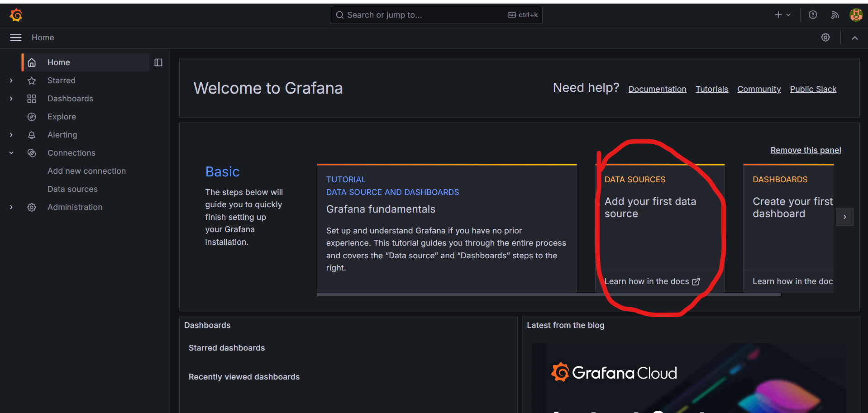The image size is (868, 413).
Task: Click the external link icon on docs
Action: click(696, 281)
